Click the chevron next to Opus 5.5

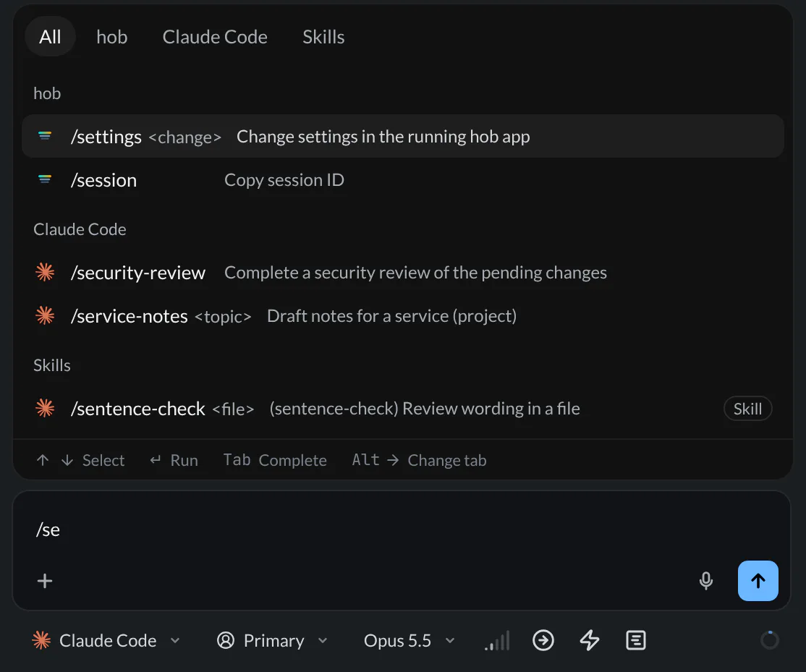pos(450,641)
